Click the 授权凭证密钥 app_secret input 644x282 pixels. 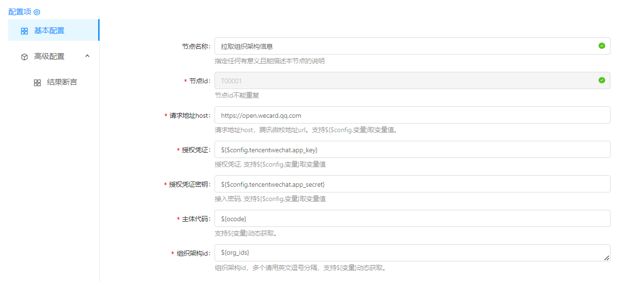pos(412,184)
